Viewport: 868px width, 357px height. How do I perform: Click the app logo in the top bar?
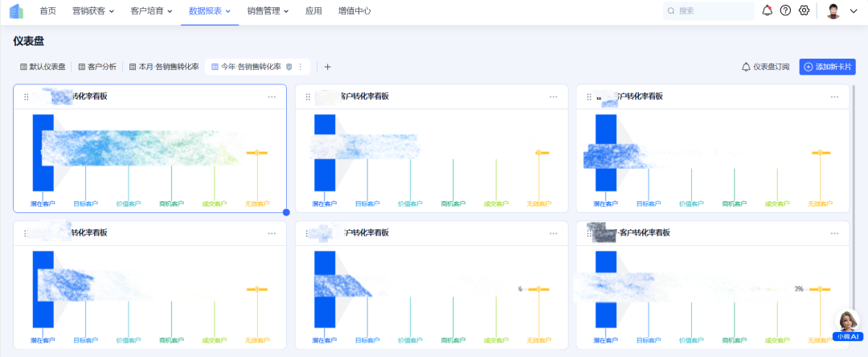click(x=17, y=11)
